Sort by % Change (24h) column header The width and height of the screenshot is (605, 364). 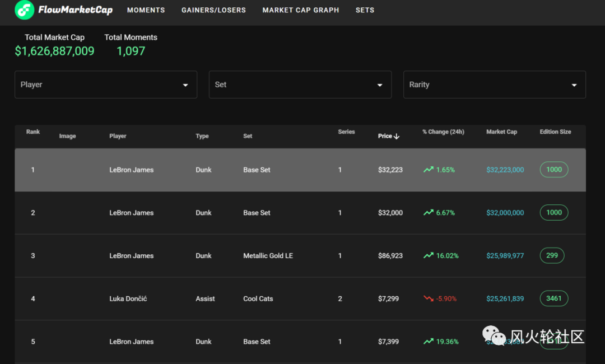(x=443, y=132)
